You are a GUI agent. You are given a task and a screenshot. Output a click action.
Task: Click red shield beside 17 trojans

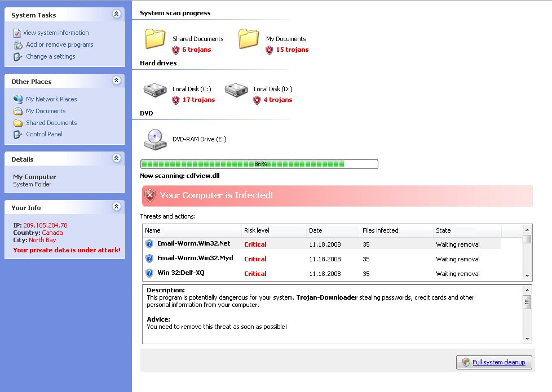[176, 100]
